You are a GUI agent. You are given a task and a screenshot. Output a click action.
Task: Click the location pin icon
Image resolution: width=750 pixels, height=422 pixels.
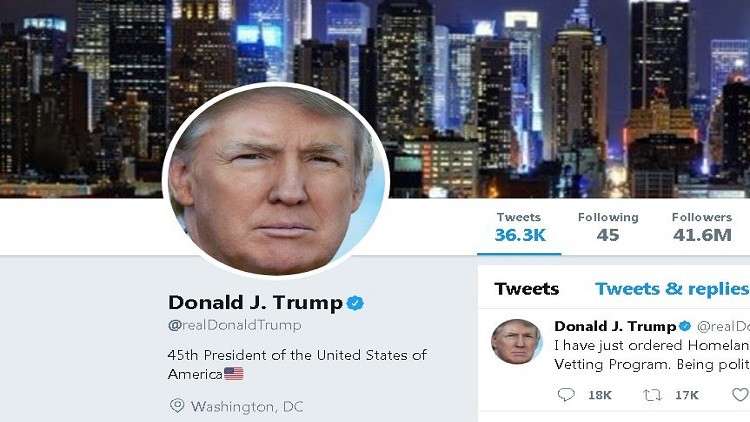pyautogui.click(x=177, y=406)
